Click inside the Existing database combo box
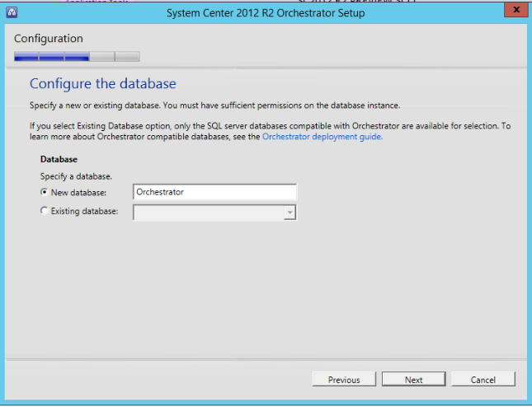Image resolution: width=532 pixels, height=407 pixels. pyautogui.click(x=208, y=213)
